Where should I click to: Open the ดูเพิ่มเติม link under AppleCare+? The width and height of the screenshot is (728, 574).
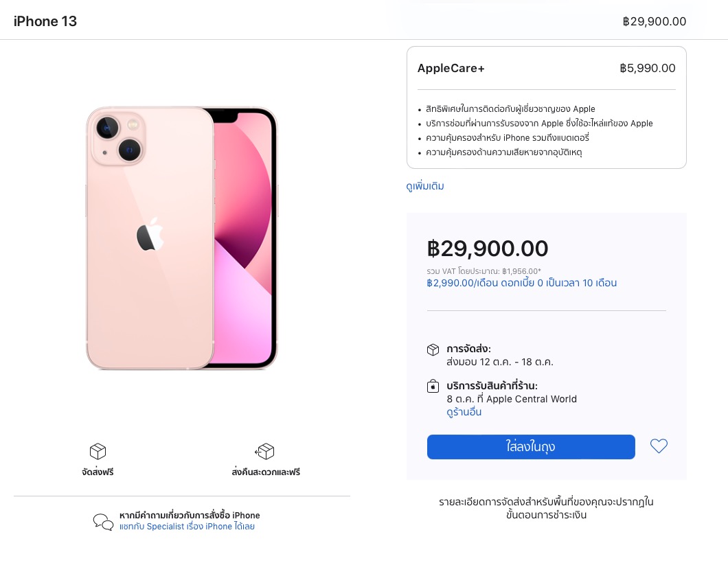point(425,186)
